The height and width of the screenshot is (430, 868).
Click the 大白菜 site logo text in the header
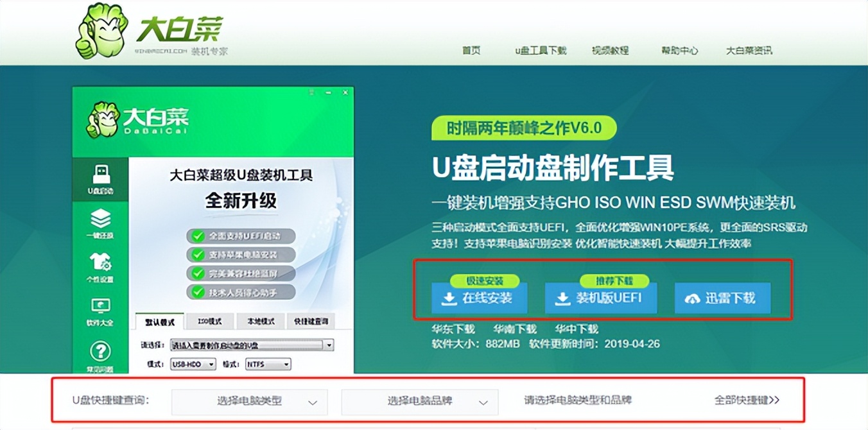pos(179,28)
